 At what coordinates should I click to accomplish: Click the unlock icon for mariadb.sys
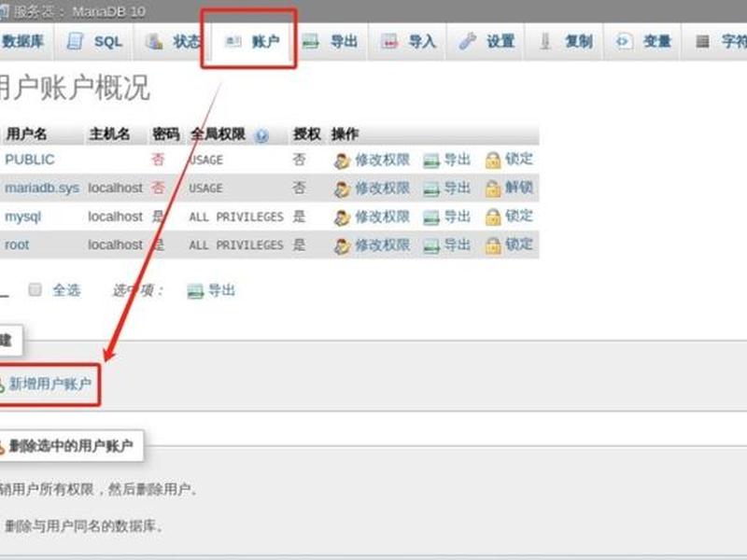click(493, 189)
